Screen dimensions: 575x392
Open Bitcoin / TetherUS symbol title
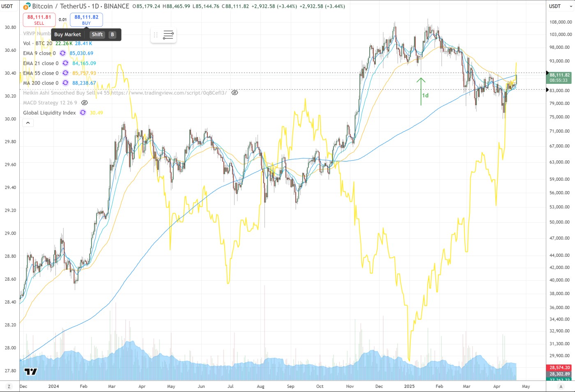[x=80, y=6]
